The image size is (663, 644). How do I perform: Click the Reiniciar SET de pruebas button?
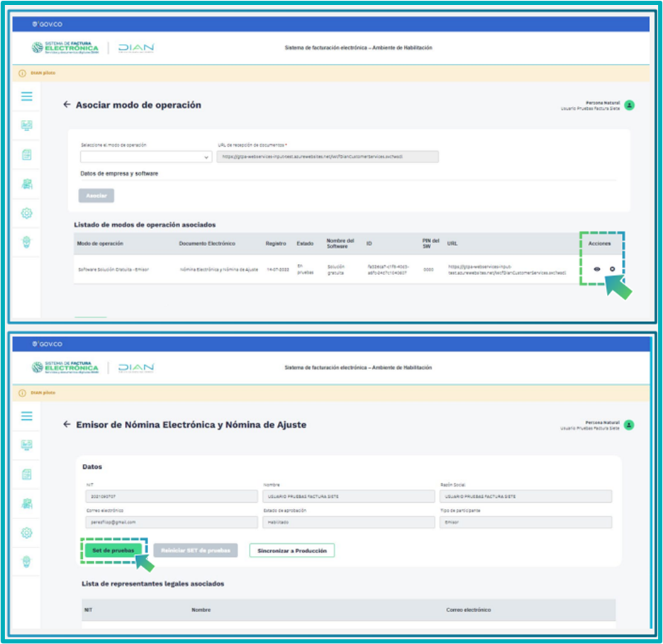pyautogui.click(x=195, y=550)
